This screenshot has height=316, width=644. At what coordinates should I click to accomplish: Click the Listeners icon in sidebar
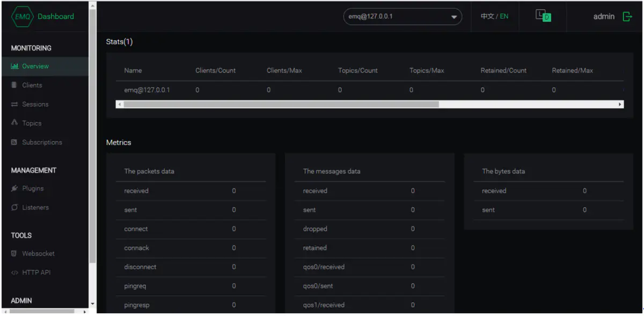pos(14,208)
